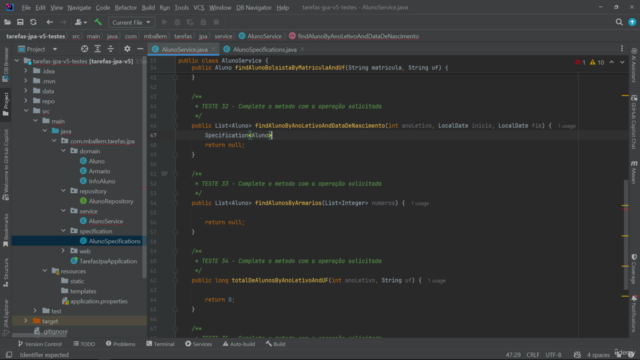This screenshot has width=640, height=360.
Task: Open the VCS menu
Action: [199, 7]
